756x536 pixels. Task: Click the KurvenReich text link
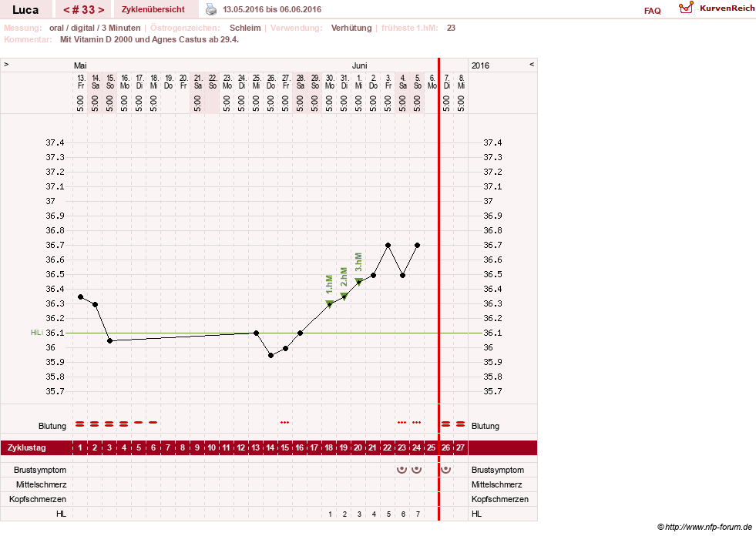727,8
